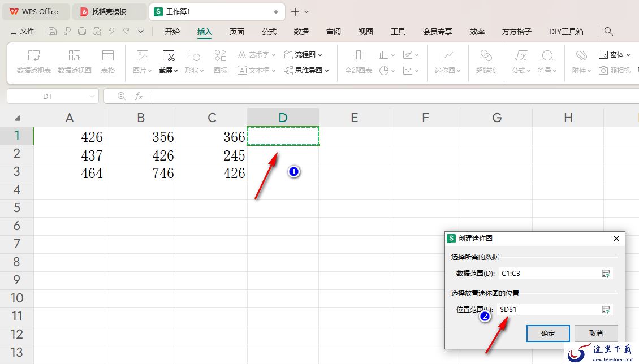Image resolution: width=639 pixels, height=364 pixels.
Task: Select row 5 header
Action: 17,207
